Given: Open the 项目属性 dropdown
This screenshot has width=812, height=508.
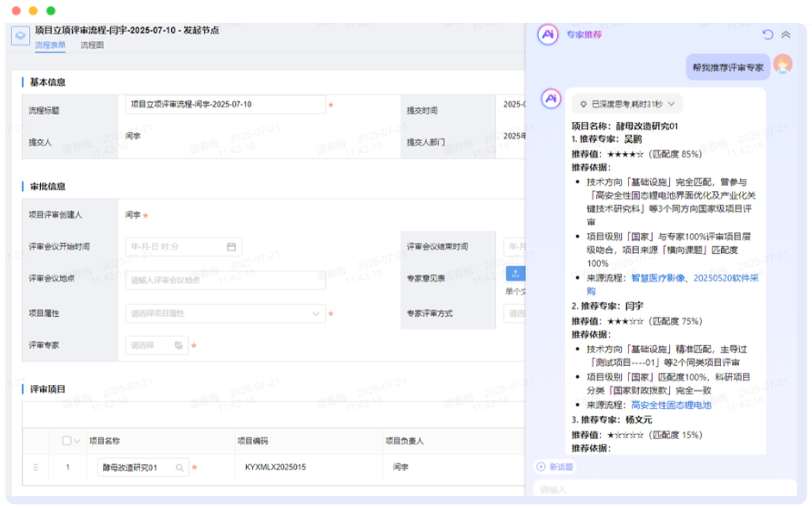Looking at the screenshot, I should [x=225, y=314].
